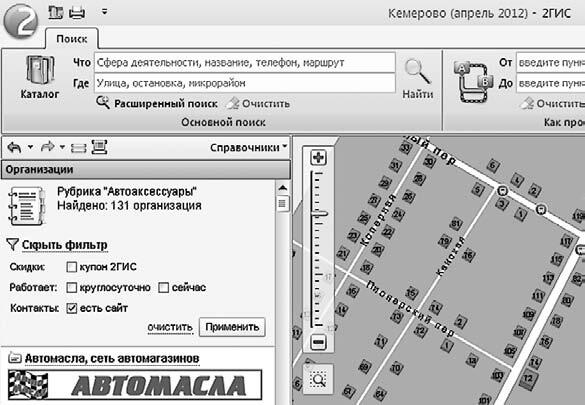Viewport: 585px width, 405px height.
Task: Click the 2GIS round application button
Action: (x=21, y=22)
